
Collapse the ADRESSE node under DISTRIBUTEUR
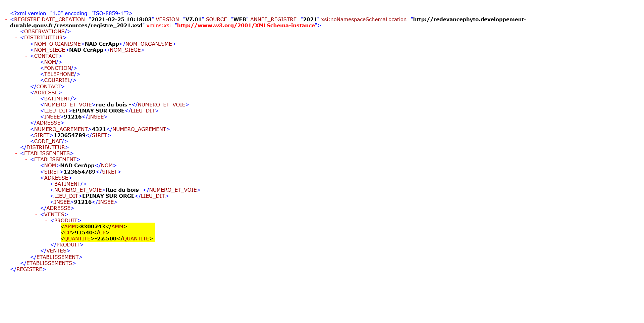coord(26,93)
